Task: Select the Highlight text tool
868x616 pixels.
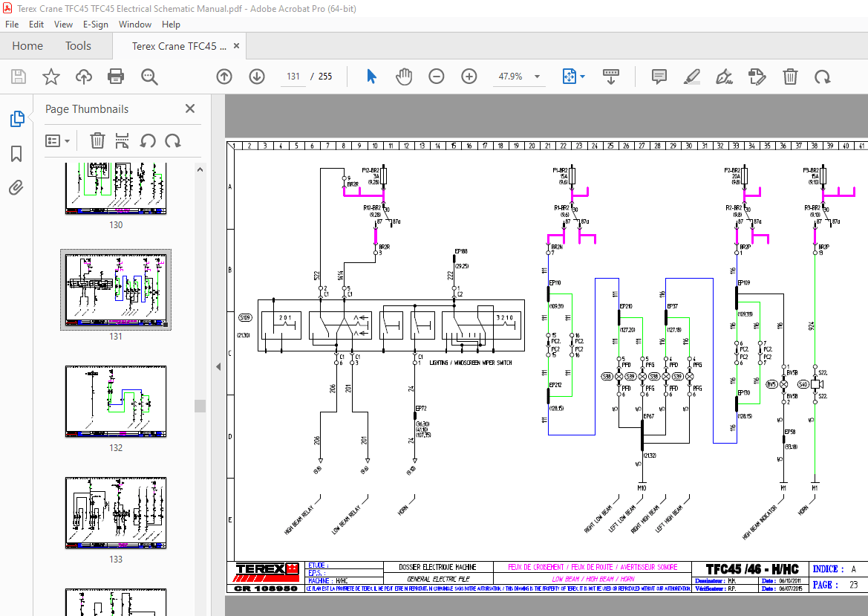Action: click(x=691, y=76)
